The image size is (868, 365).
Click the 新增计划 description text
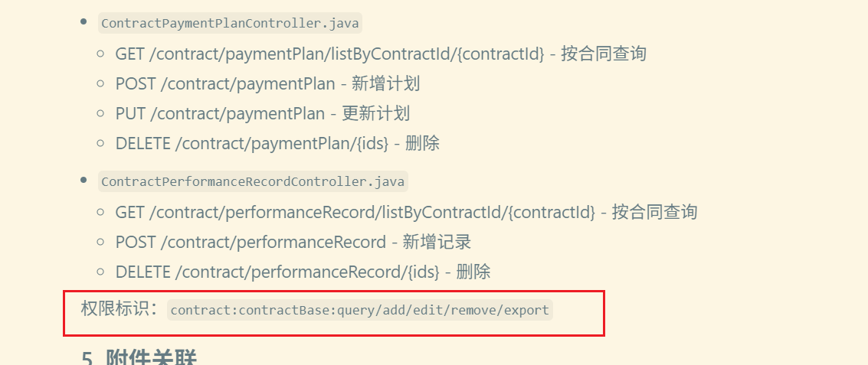tap(385, 84)
